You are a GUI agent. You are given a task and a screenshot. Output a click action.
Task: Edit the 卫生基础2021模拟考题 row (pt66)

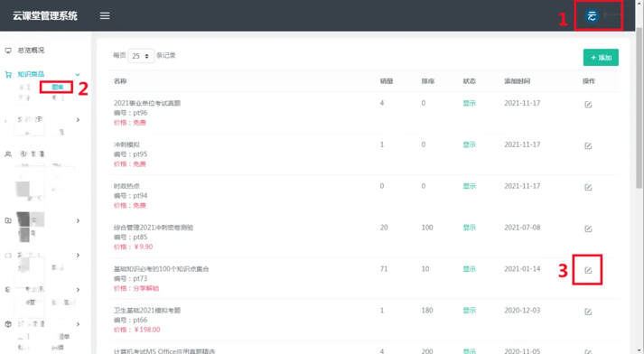[588, 312]
